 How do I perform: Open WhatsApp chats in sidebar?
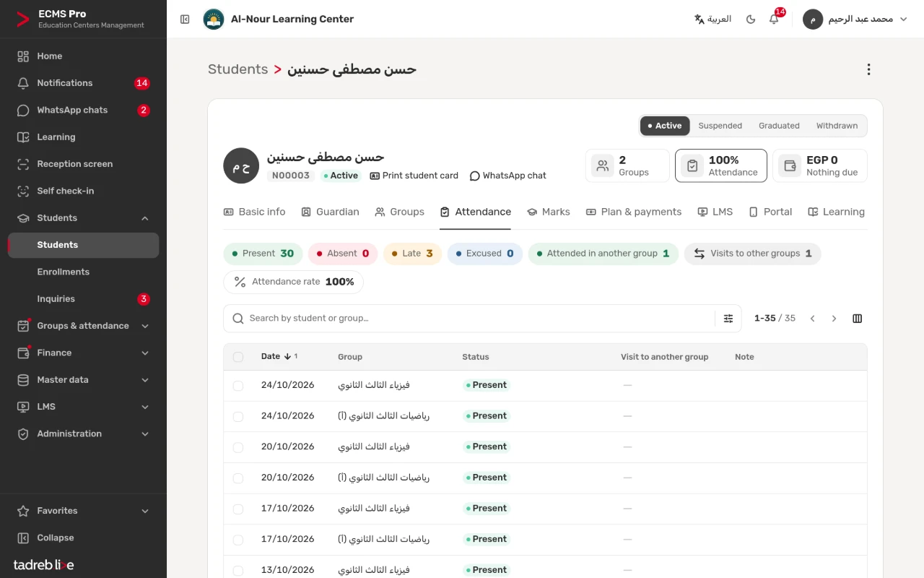(83, 111)
